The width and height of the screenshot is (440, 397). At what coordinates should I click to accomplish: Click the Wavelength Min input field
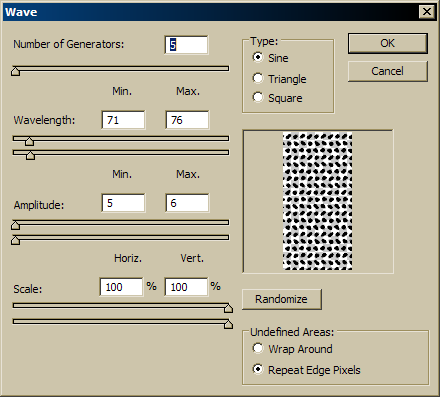[x=123, y=120]
